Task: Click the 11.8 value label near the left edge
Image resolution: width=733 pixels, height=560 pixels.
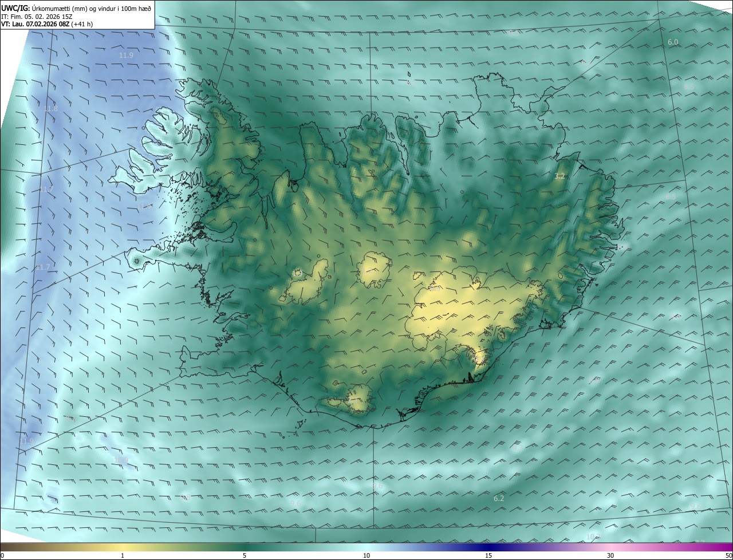Action: [x=50, y=109]
